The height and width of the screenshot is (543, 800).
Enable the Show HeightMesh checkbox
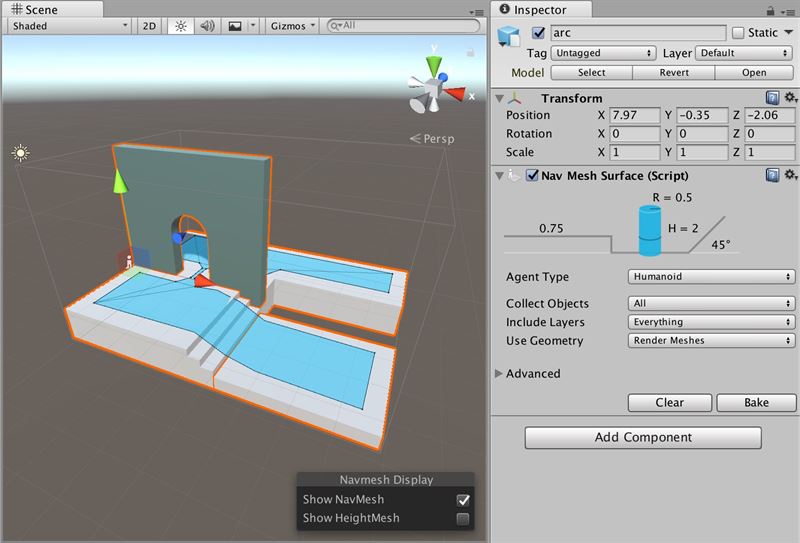click(x=463, y=519)
